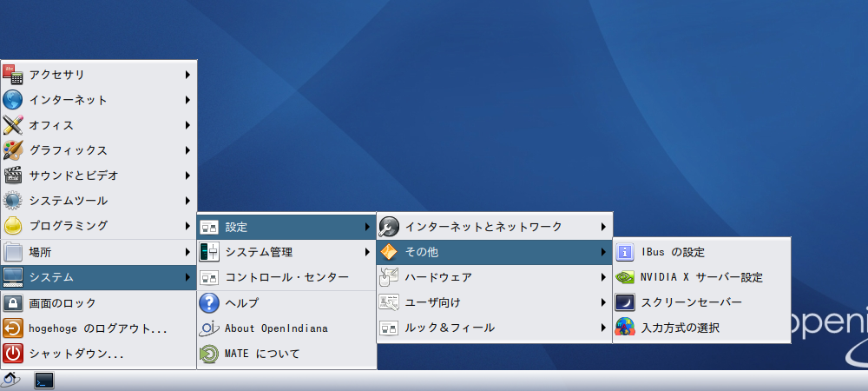The height and width of the screenshot is (391, 868).
Task: Choose シャットダウン... menu entry
Action: point(99,354)
